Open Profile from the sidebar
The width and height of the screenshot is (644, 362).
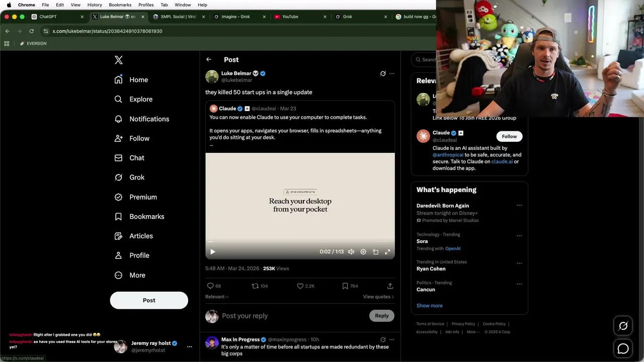pyautogui.click(x=132, y=255)
